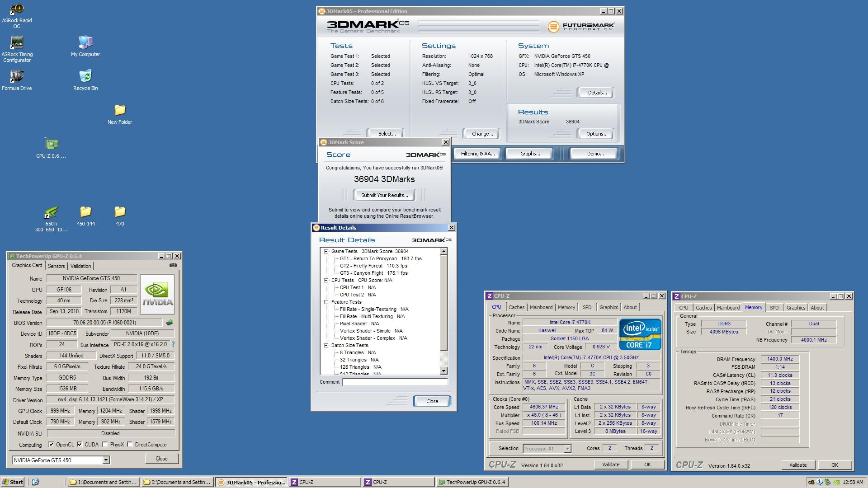The image size is (868, 488).
Task: Toggle the OpenCL checkbox
Action: pos(51,445)
